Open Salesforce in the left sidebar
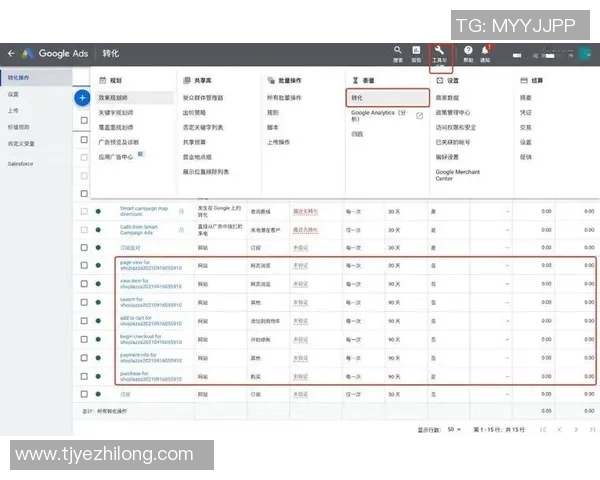This screenshot has width=600, height=480. pos(20,164)
